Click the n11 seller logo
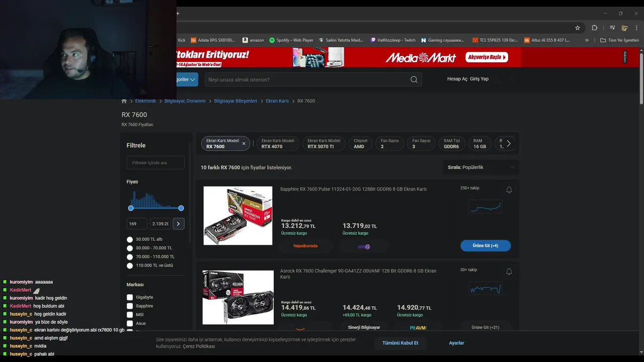644x362 pixels. pos(364,246)
